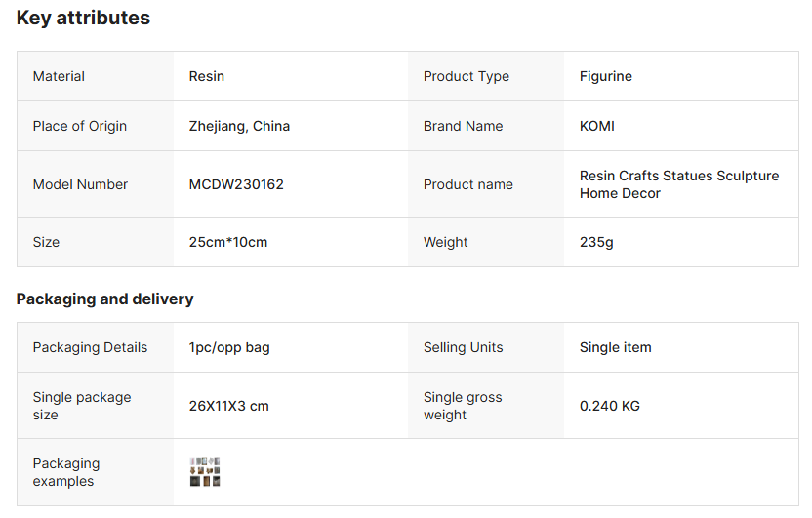Screen dimensions: 812x518
Task: Click the Packaging examples label
Action: point(66,472)
